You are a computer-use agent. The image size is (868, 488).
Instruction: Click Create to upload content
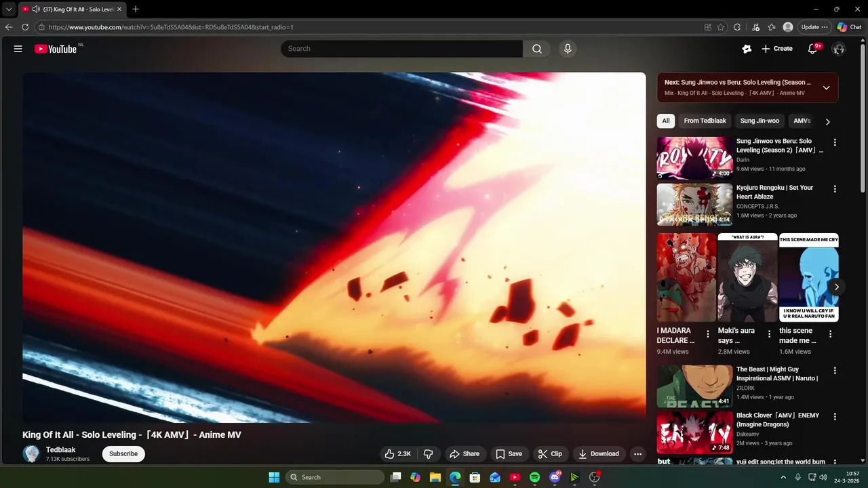pos(776,49)
